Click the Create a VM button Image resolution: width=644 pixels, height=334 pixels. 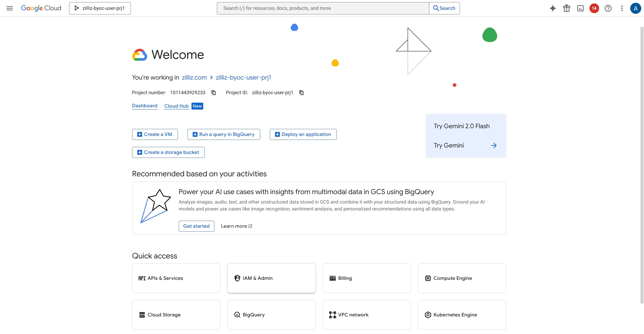155,134
